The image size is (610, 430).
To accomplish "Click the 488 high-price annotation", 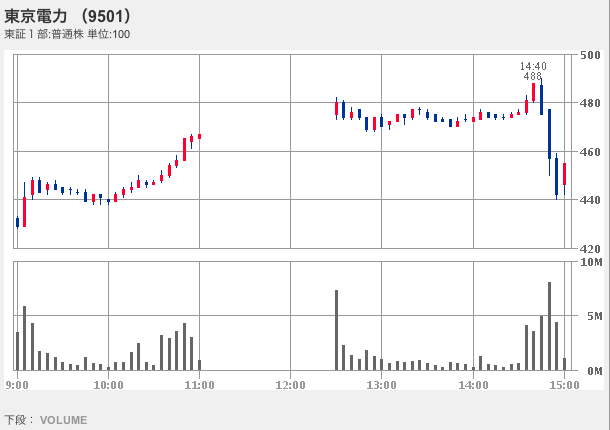I will pyautogui.click(x=533, y=76).
